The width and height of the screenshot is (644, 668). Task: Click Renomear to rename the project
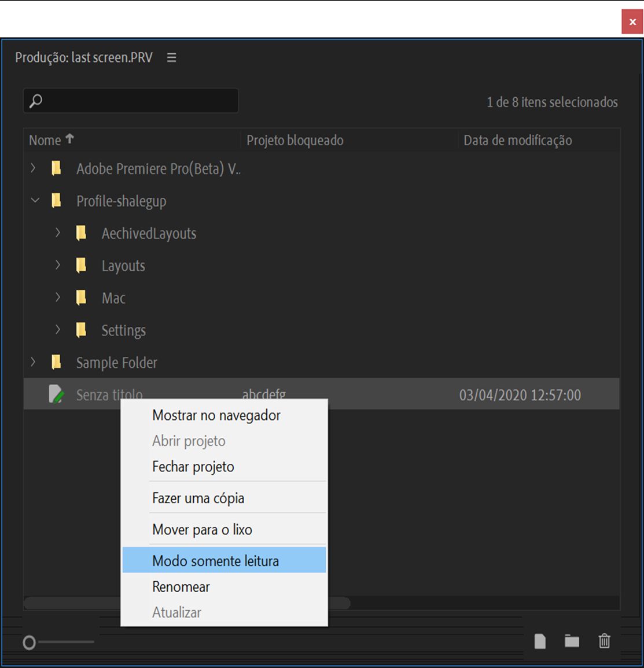point(181,586)
